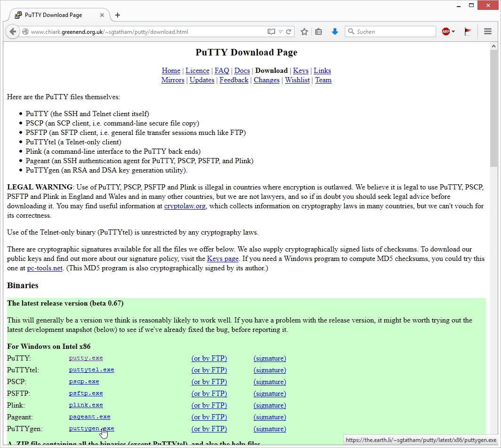This screenshot has height=448, width=501.
Task: Download puttytel.exe
Action: [x=91, y=370]
